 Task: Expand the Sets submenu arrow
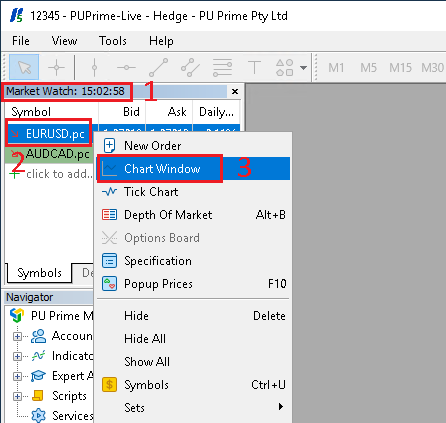click(281, 407)
